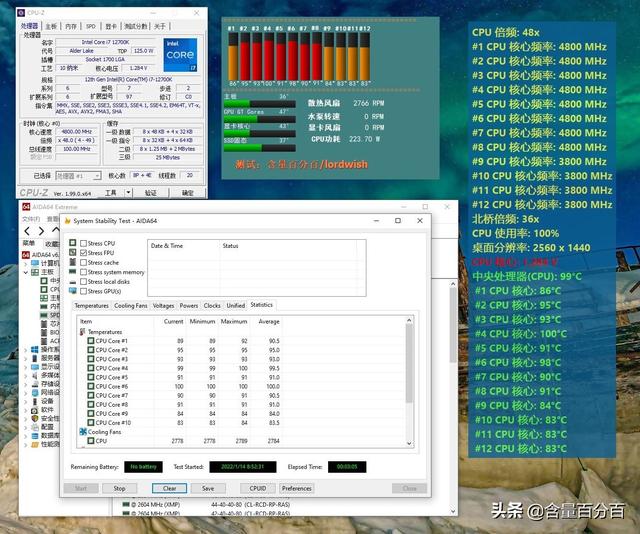Switch to CPU-Z 内存 tab
Viewport: 640px width, 534px height.
tap(71, 26)
